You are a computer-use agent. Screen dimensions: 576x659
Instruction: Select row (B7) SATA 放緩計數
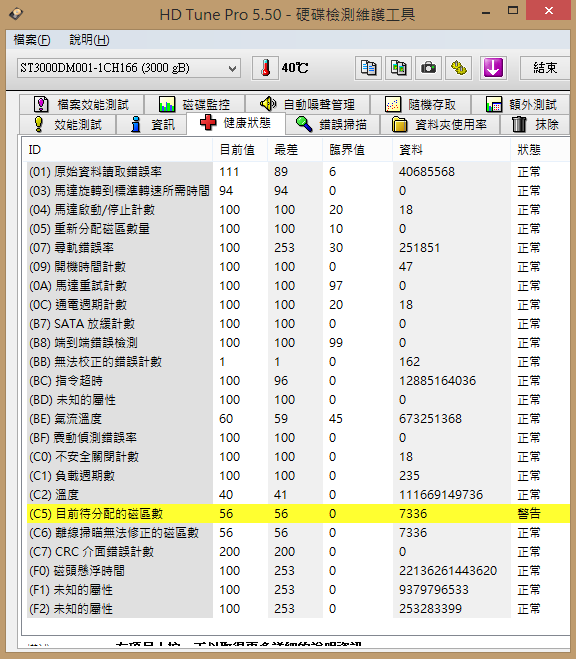[298, 324]
